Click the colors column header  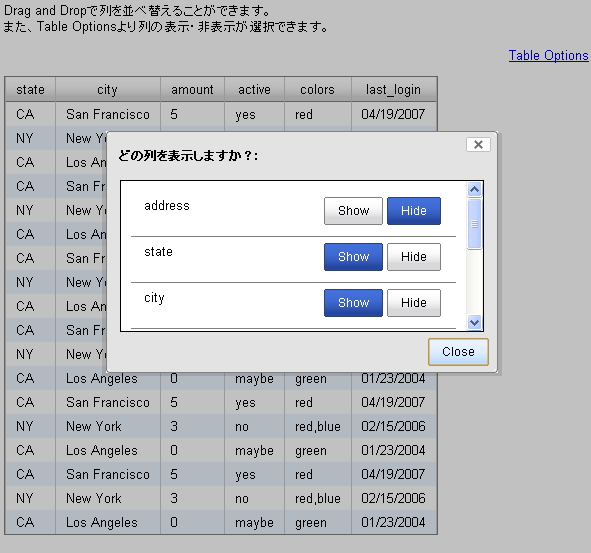[x=318, y=90]
